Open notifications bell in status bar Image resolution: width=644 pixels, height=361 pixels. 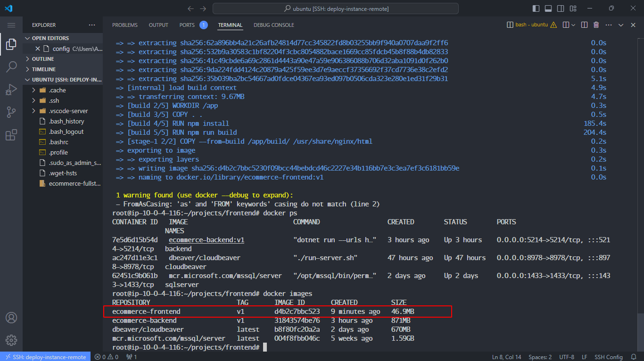634,357
